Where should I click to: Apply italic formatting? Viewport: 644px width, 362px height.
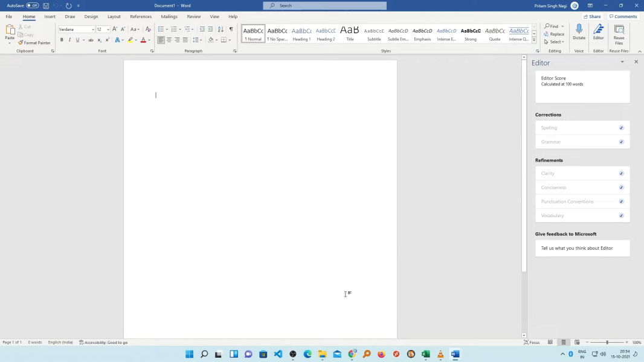tap(69, 40)
